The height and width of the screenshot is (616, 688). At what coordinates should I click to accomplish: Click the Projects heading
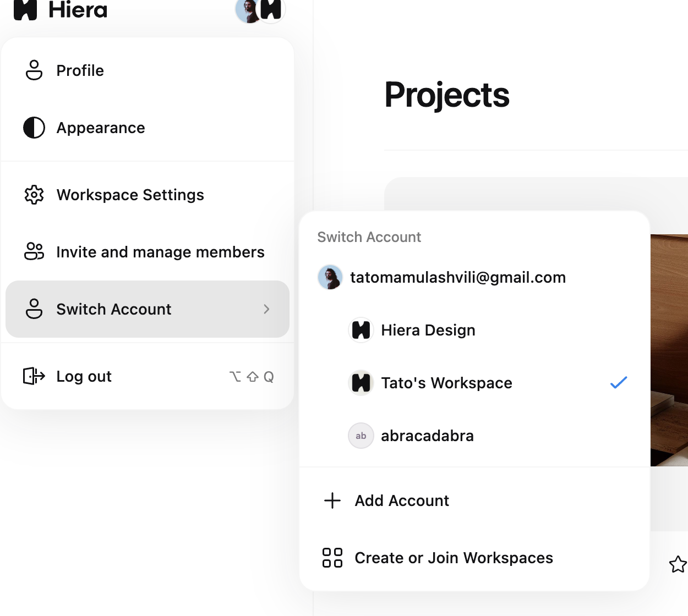447,95
